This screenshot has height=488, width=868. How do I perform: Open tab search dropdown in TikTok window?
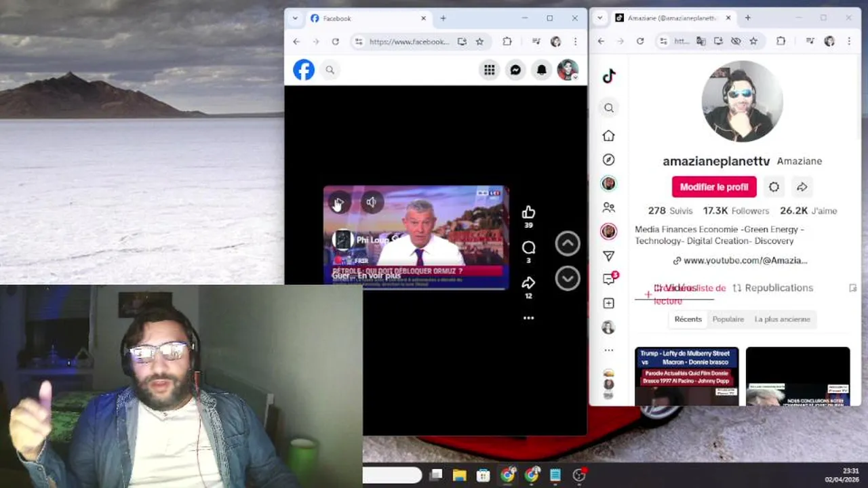[599, 18]
